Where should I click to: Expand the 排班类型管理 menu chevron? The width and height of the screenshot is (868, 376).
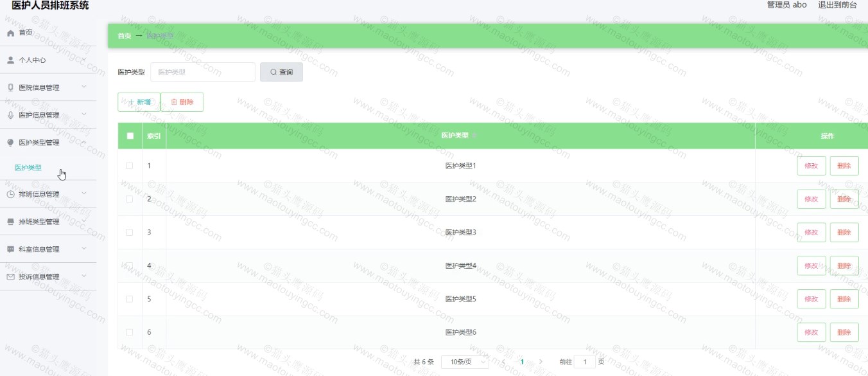84,221
